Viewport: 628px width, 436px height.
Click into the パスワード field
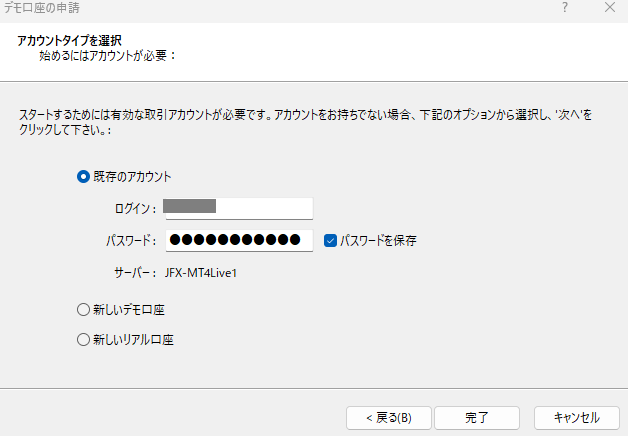[x=239, y=240]
